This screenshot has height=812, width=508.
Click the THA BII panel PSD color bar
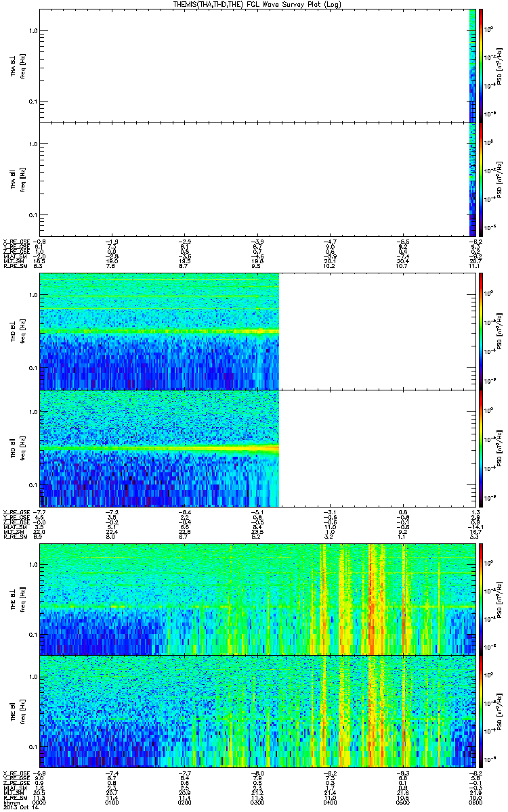pos(481,179)
